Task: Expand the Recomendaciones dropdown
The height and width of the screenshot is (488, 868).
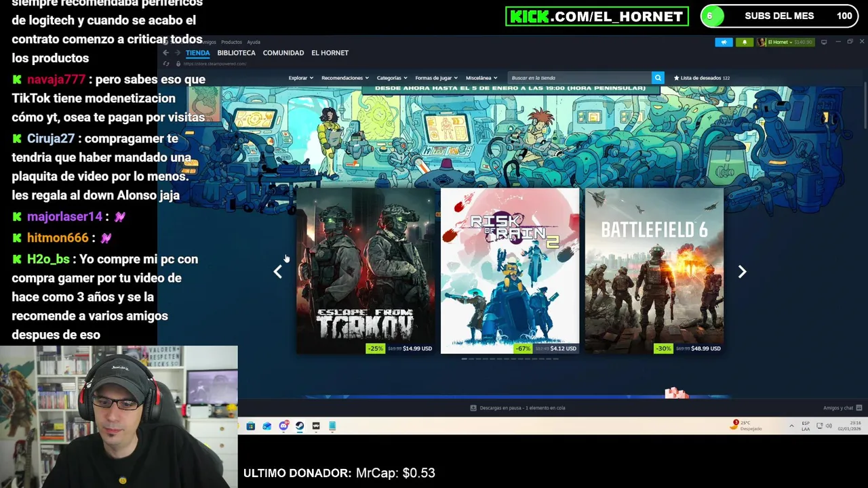Action: (345, 78)
